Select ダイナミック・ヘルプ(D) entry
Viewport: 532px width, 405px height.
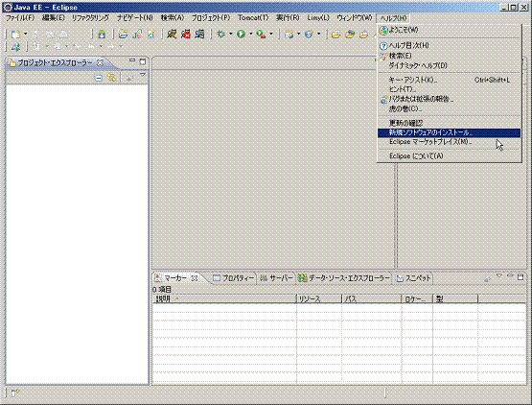tap(450, 65)
